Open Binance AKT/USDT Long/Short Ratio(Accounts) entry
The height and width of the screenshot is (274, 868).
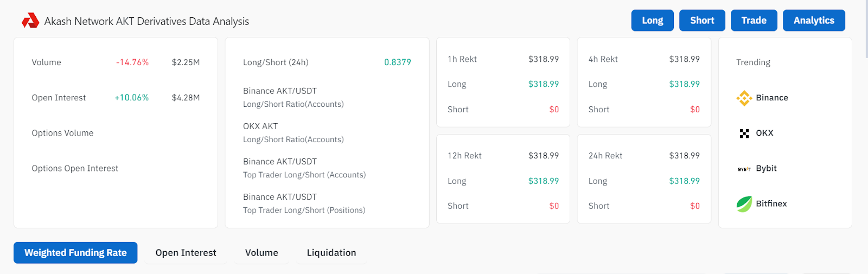[x=293, y=98]
